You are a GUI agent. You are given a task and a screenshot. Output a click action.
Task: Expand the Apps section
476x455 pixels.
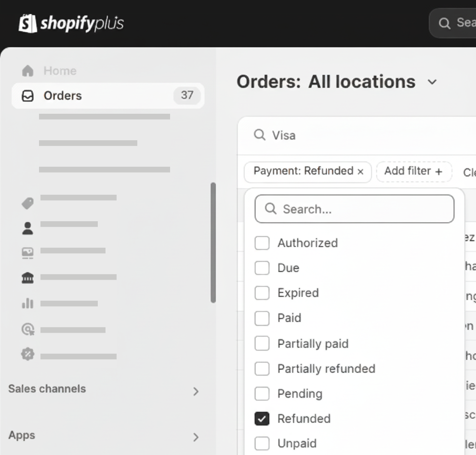pos(196,437)
